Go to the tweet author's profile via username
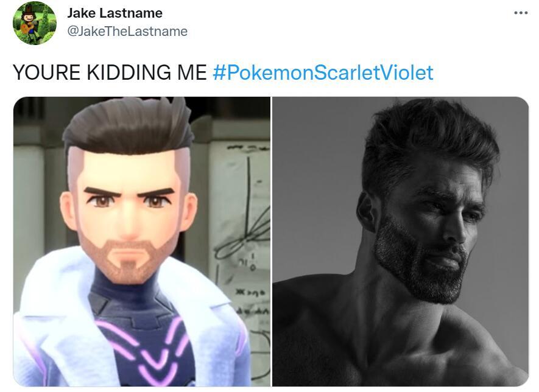 tap(127, 31)
